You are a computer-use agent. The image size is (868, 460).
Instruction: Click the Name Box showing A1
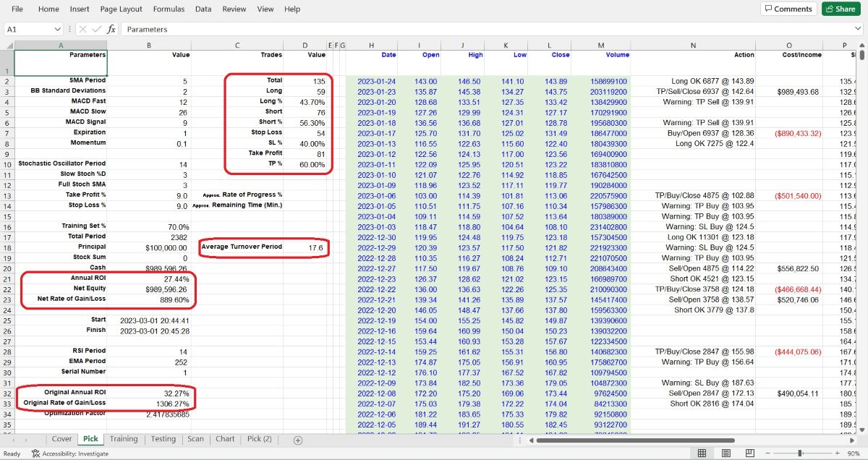27,29
